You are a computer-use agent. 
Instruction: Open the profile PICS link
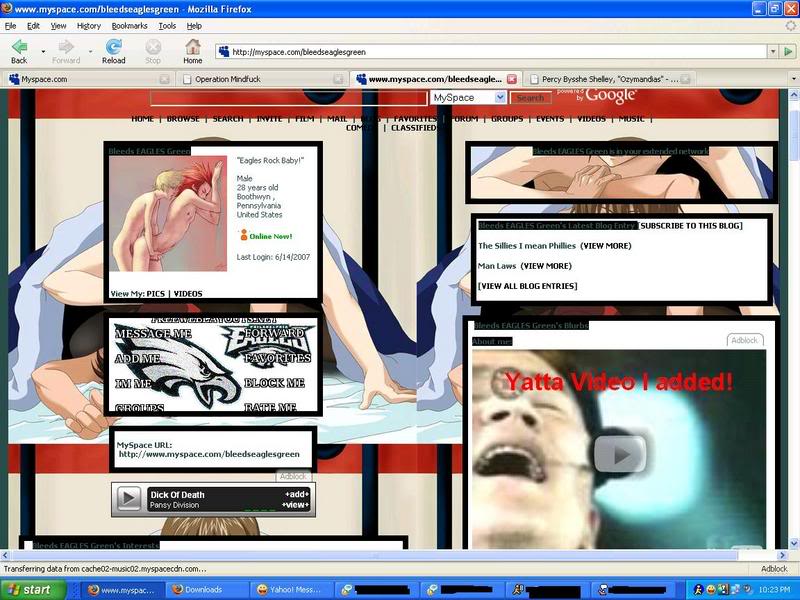tap(156, 294)
